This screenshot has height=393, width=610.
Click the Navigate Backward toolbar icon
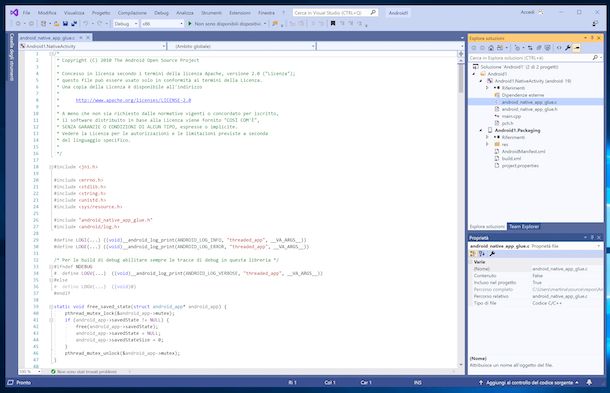tap(18, 24)
